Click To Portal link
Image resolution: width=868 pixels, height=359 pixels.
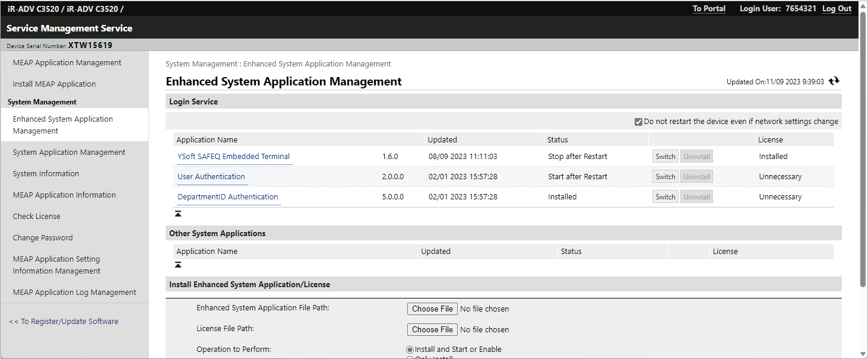click(x=709, y=9)
